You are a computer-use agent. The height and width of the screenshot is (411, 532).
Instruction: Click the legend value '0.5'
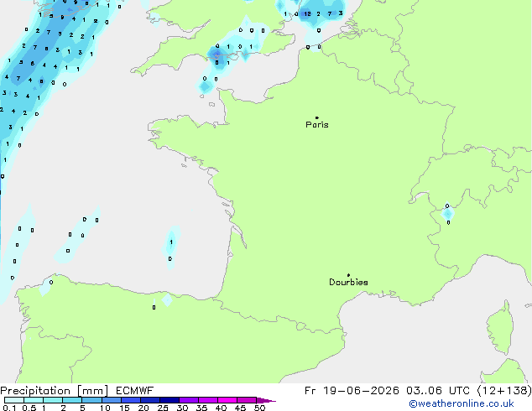[x=29, y=408]
